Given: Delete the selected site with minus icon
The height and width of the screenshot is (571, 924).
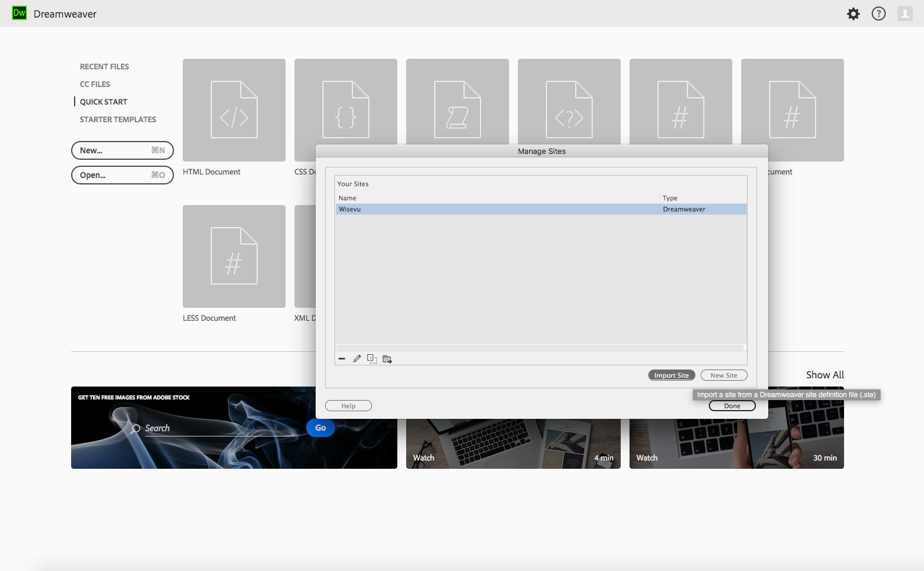Looking at the screenshot, I should pos(342,359).
